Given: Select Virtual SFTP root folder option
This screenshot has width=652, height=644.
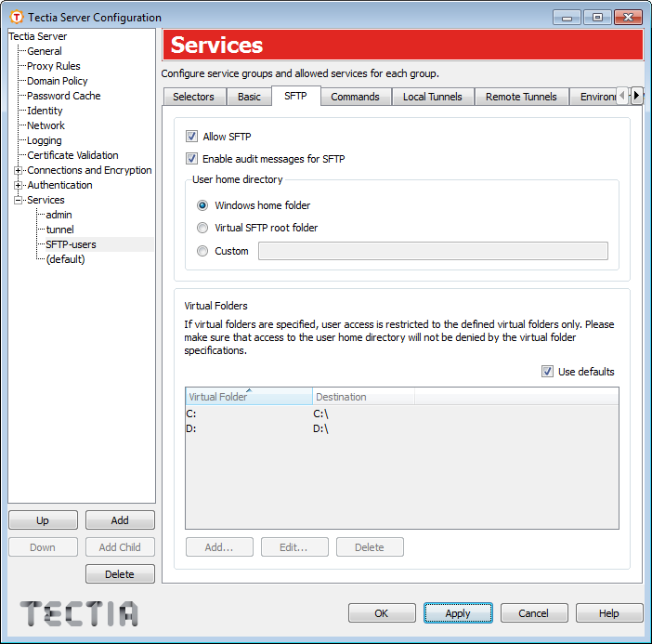Looking at the screenshot, I should [202, 228].
